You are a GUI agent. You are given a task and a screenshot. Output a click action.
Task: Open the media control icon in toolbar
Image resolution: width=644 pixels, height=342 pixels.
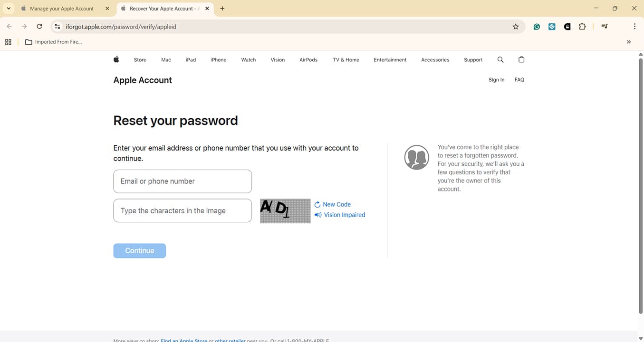605,27
